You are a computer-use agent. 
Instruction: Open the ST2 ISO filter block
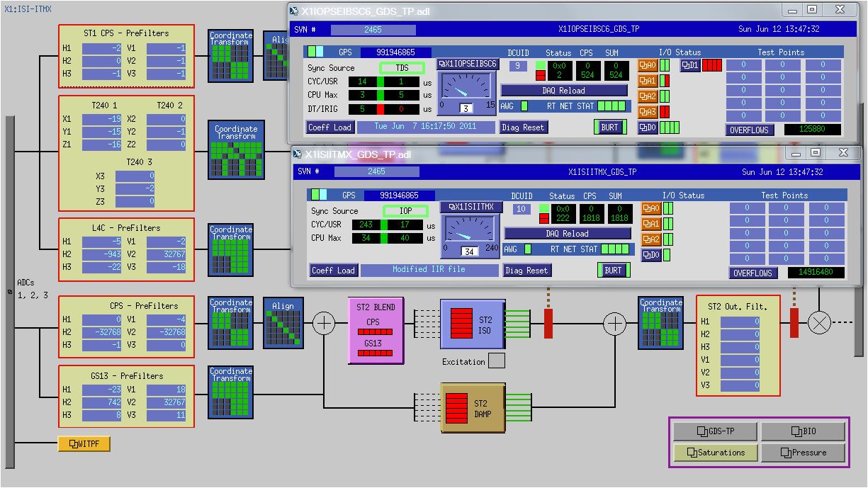pyautogui.click(x=472, y=324)
